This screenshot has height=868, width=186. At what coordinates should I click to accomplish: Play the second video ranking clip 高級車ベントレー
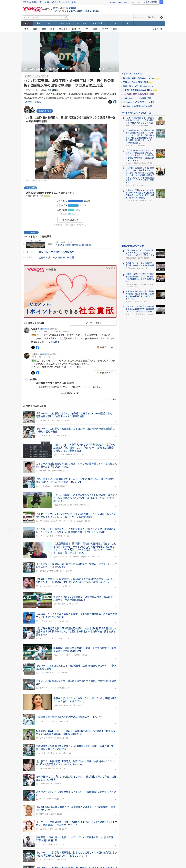point(160,266)
